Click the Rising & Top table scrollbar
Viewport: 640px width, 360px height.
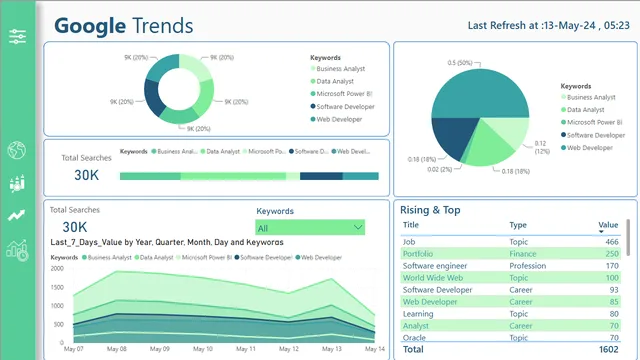coord(628,238)
